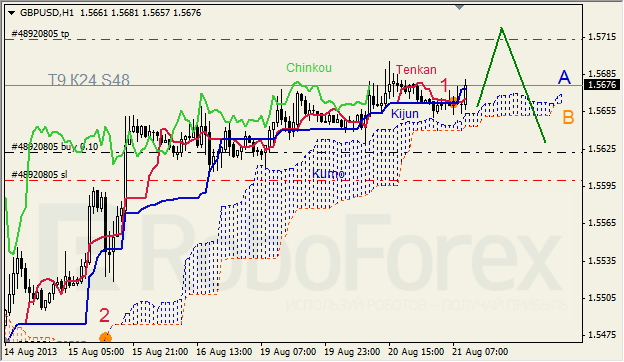Click the 21 Aug 07:00 time axis label
This screenshot has height=362, width=624.
(480, 352)
